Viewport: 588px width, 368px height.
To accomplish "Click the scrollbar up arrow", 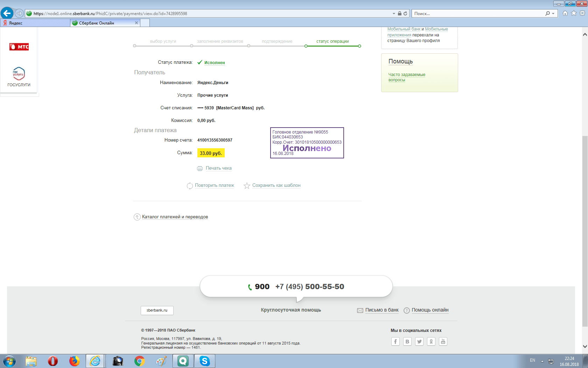I will 585,35.
